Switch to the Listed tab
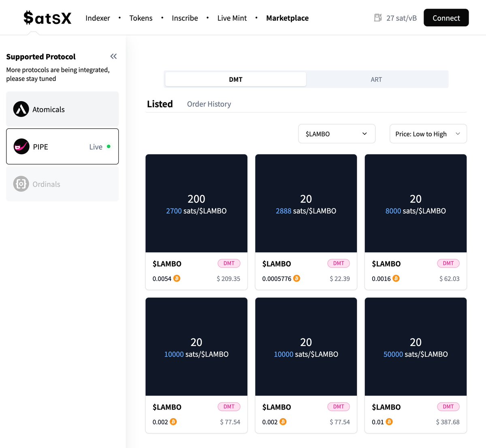The image size is (486, 448). click(x=160, y=104)
